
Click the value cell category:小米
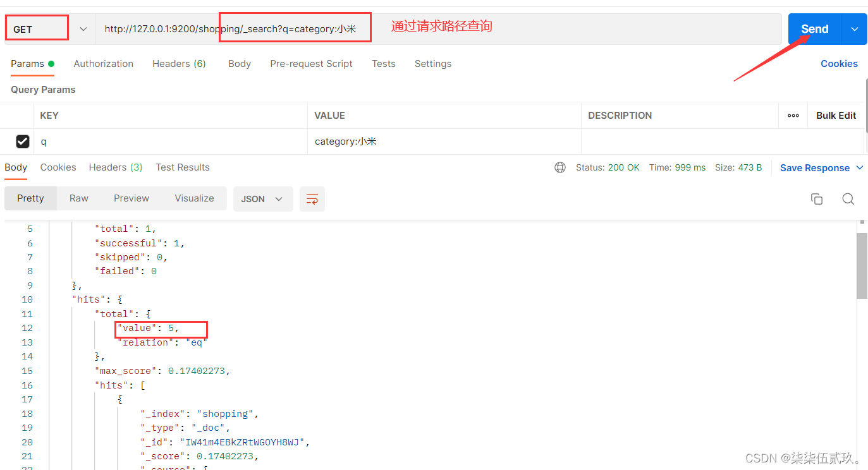(444, 142)
